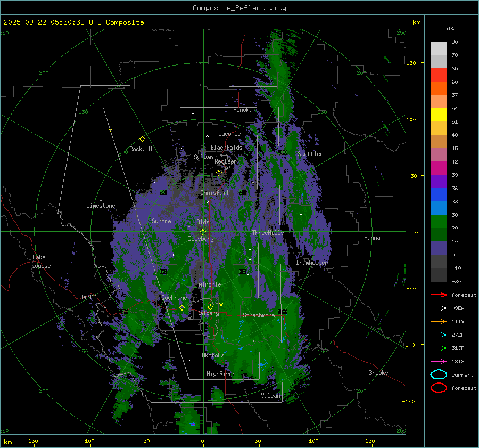Click the cyan current ellipse icon
This screenshot has width=479, height=448.
439,374
